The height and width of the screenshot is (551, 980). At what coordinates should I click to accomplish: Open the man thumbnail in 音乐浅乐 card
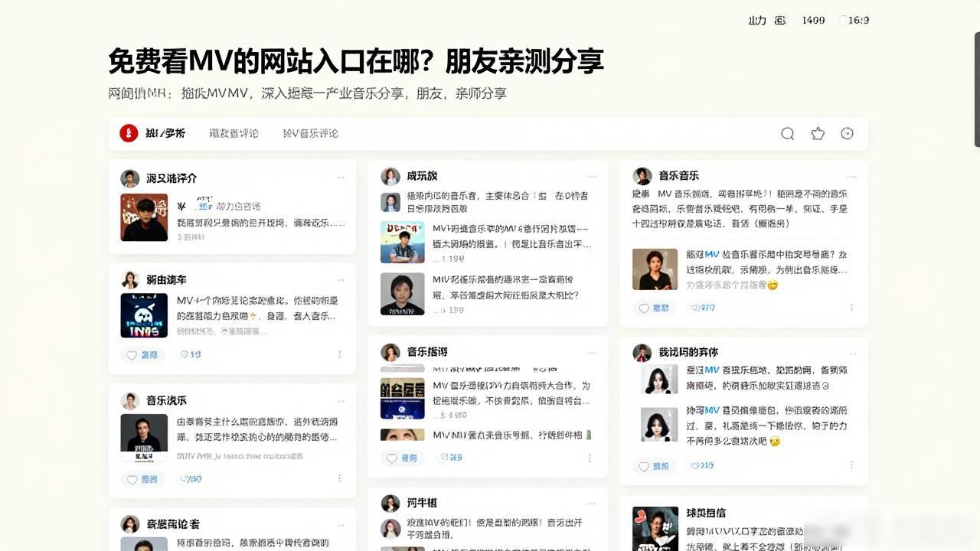[144, 438]
